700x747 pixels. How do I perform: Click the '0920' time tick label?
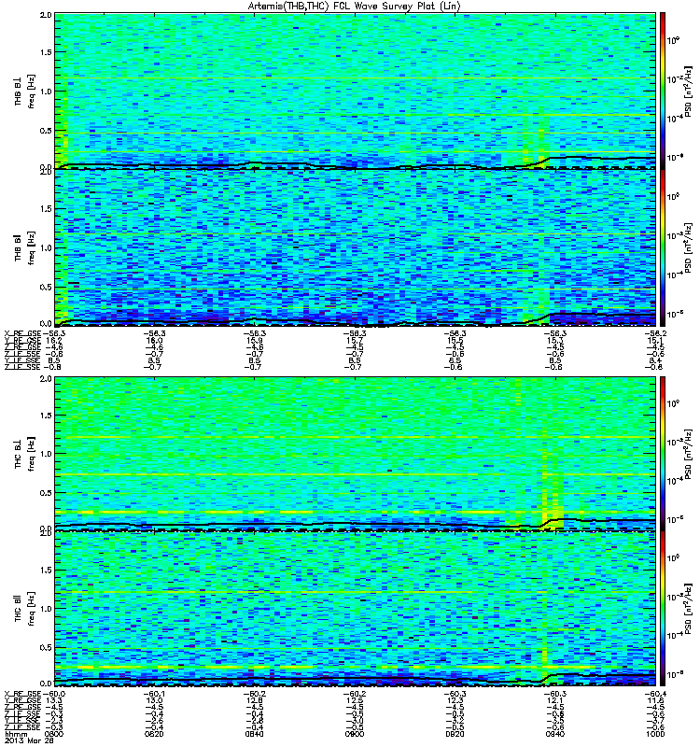click(x=455, y=734)
